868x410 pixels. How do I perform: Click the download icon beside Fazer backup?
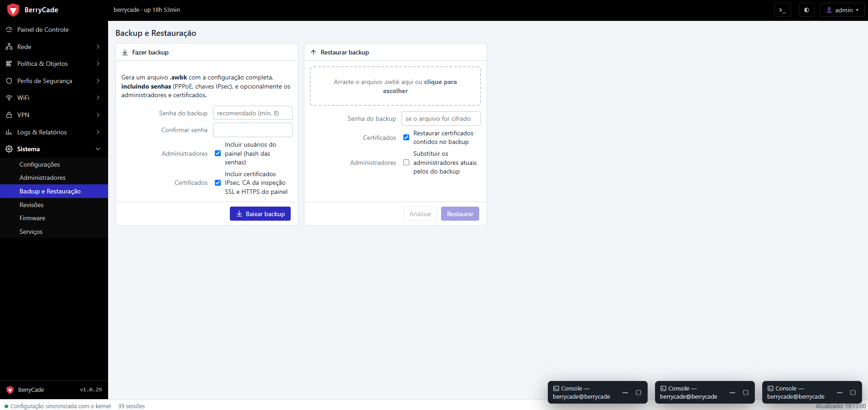[125, 52]
